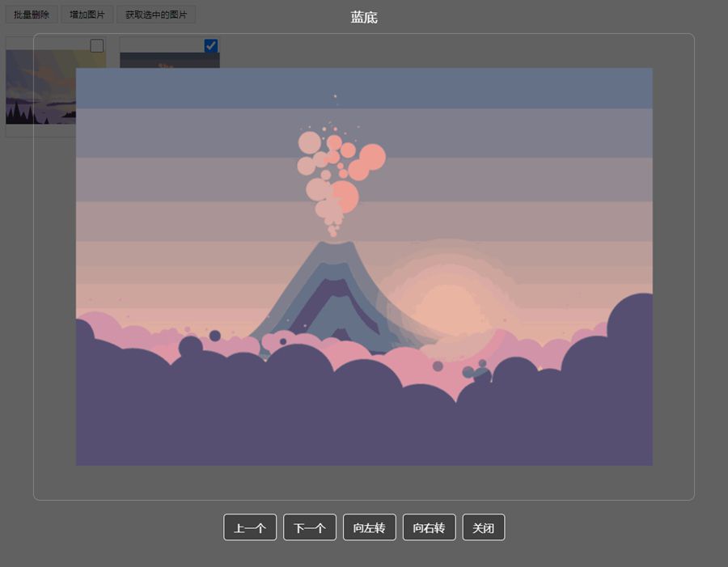Uncheck the checked box on second thumbnail
Screen dimensions: 728x567
[x=211, y=45]
